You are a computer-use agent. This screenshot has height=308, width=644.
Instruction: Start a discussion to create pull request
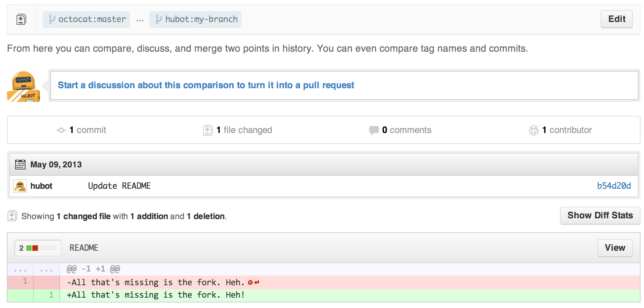(x=206, y=85)
